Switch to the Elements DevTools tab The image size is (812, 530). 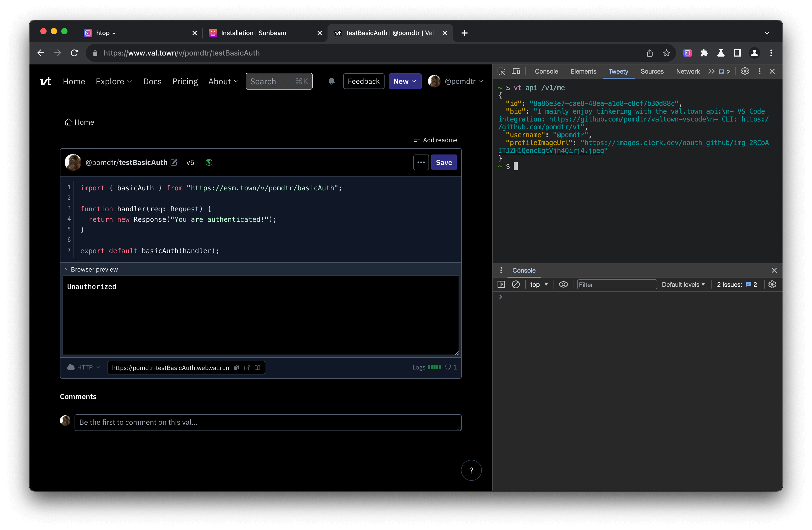[583, 71]
